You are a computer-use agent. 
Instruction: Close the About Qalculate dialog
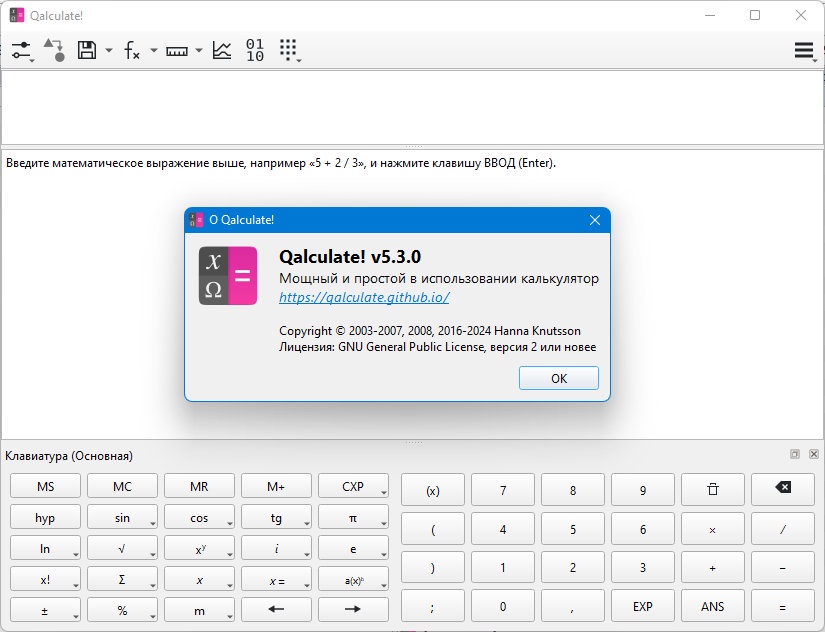[x=595, y=220]
